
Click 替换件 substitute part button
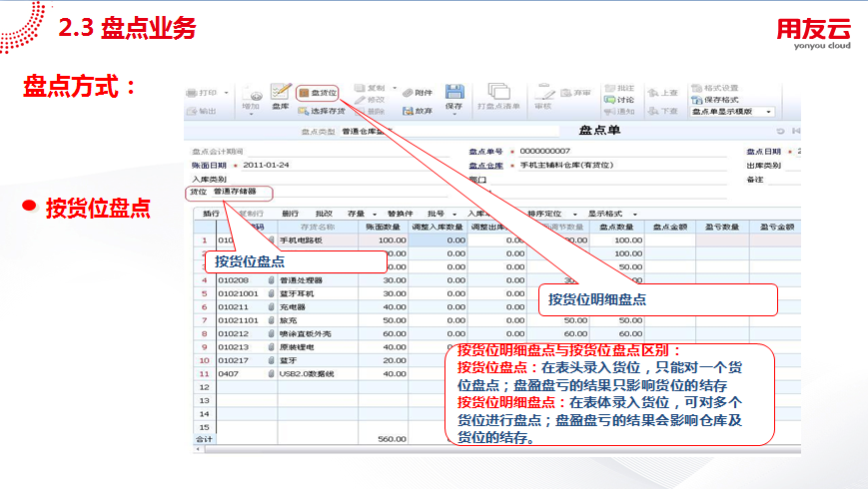[x=400, y=214]
